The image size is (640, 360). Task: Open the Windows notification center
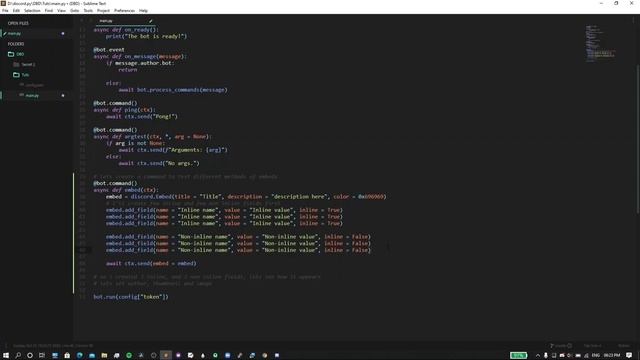click(x=629, y=356)
